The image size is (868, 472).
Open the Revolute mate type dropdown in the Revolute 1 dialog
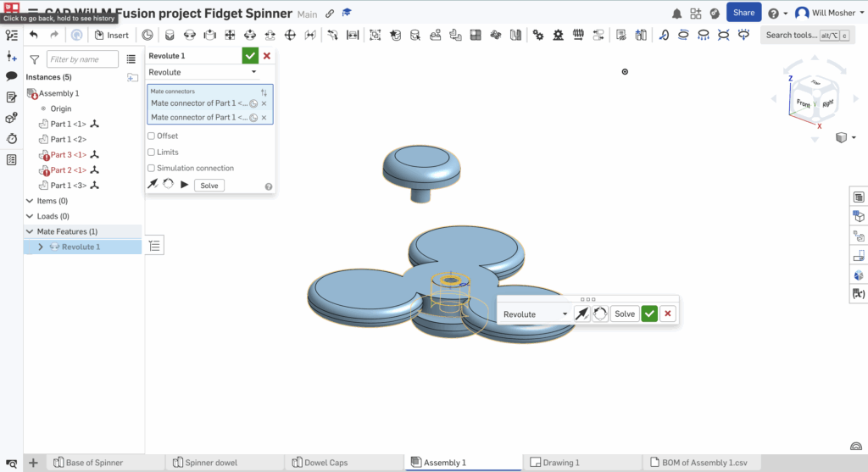203,73
